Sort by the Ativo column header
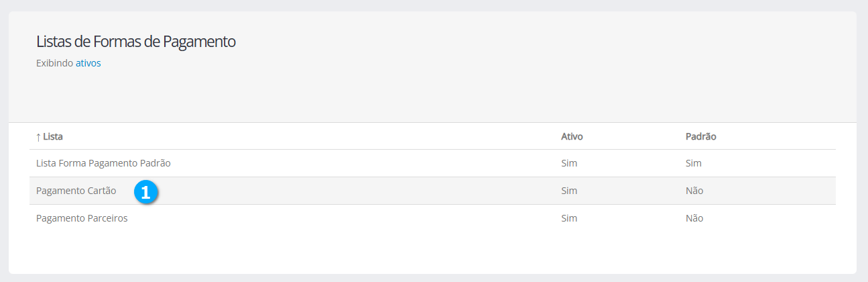The height and width of the screenshot is (282, 868). (572, 136)
